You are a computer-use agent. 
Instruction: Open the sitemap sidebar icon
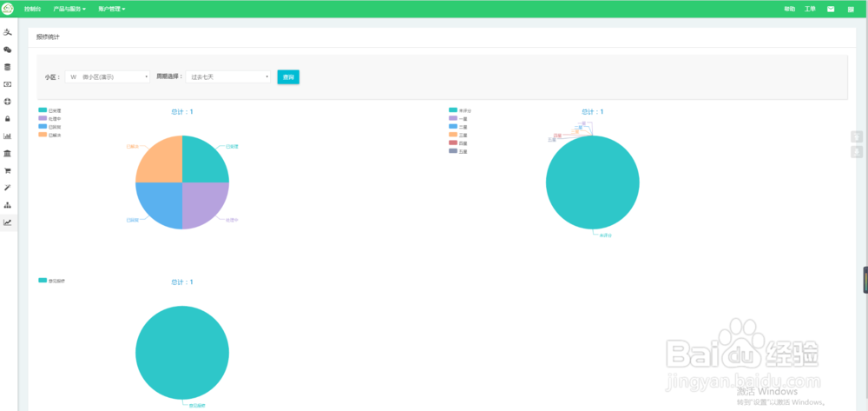(x=8, y=205)
